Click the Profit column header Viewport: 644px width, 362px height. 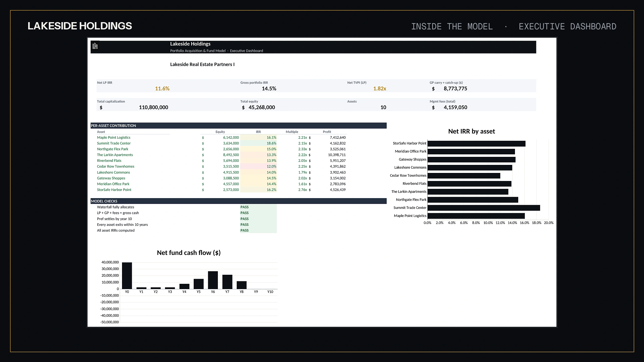click(327, 132)
